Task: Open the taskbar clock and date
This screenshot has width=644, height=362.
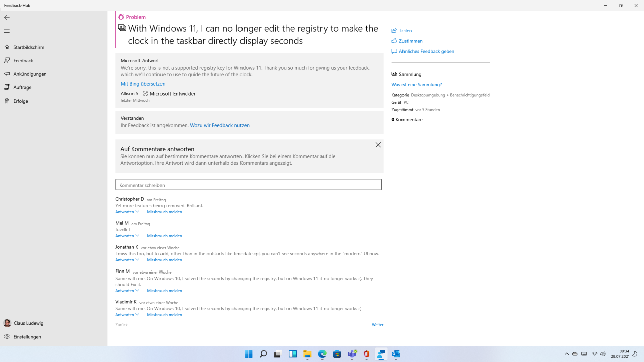Action: click(x=620, y=354)
